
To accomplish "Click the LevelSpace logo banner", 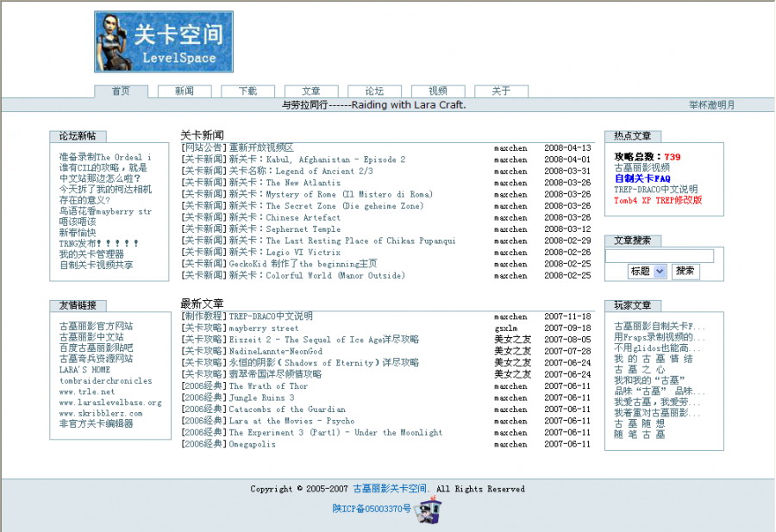I will click(164, 41).
